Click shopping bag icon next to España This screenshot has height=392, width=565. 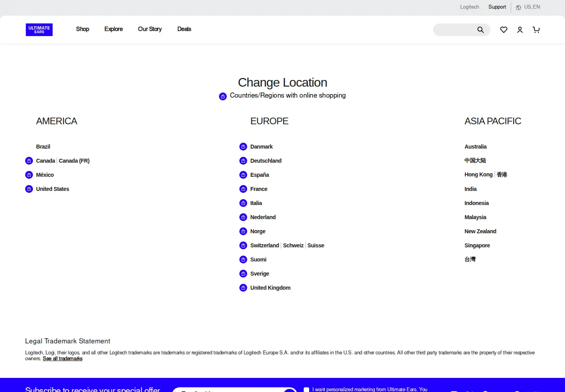coord(243,175)
